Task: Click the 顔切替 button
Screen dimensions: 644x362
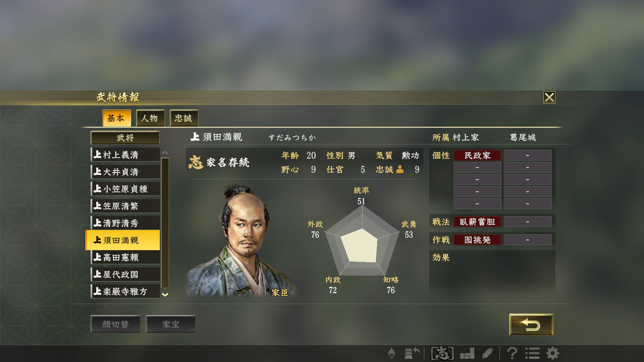Action: (x=116, y=324)
